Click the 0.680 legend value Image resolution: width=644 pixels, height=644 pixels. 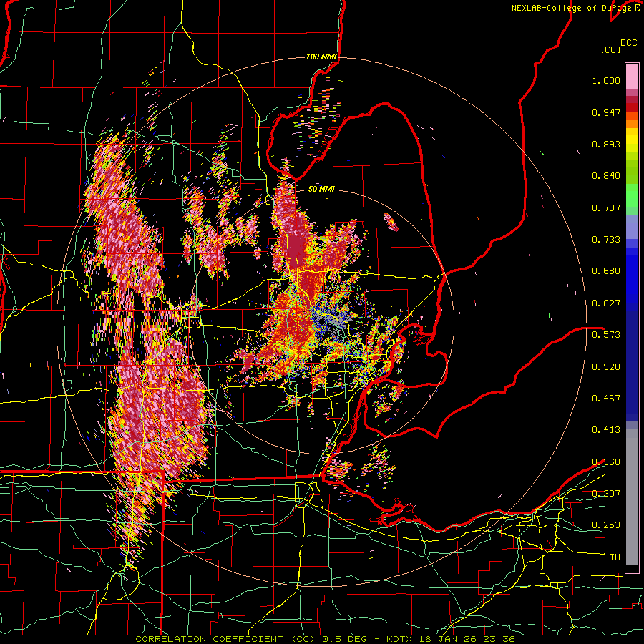point(606,271)
